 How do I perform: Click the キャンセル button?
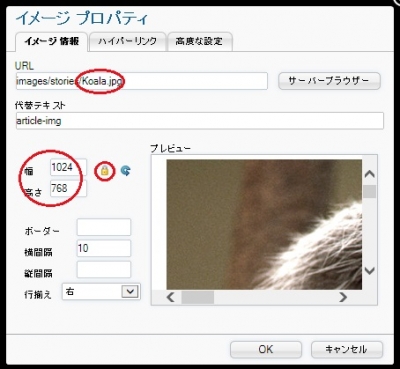(346, 349)
